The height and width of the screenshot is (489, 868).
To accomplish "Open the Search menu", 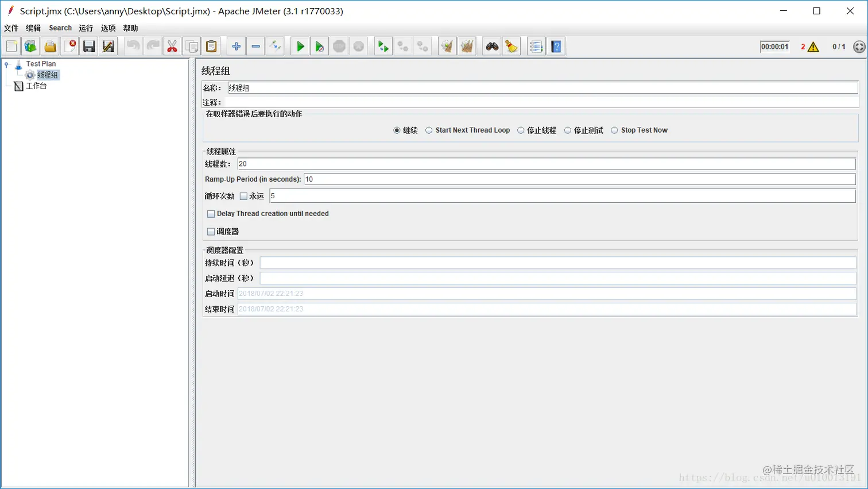I will [60, 28].
